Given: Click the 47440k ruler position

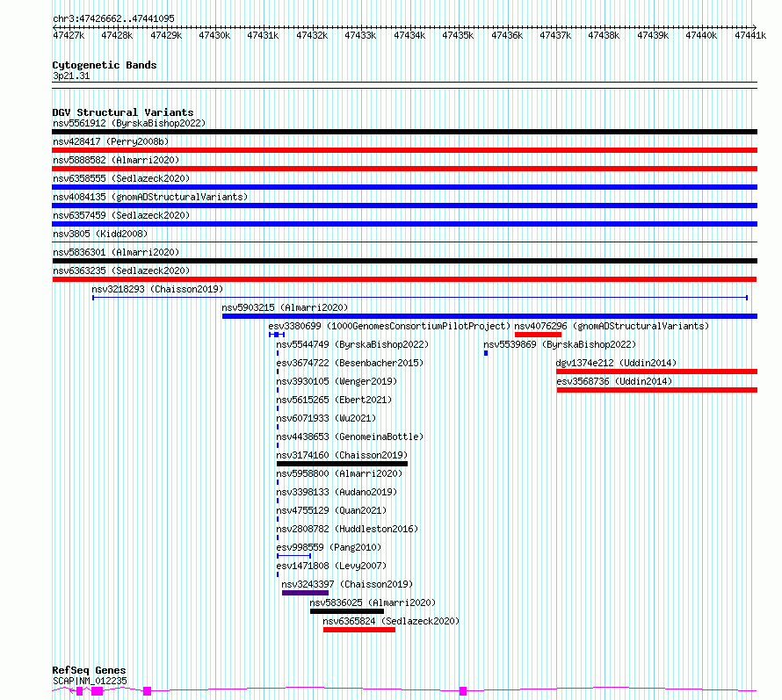Looking at the screenshot, I should (701, 35).
